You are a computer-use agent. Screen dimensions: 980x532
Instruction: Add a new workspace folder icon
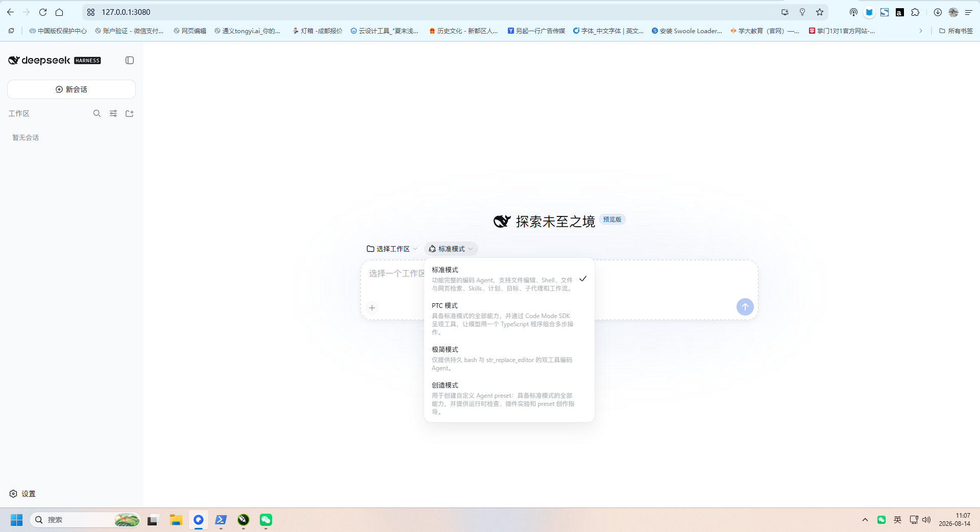click(130, 113)
